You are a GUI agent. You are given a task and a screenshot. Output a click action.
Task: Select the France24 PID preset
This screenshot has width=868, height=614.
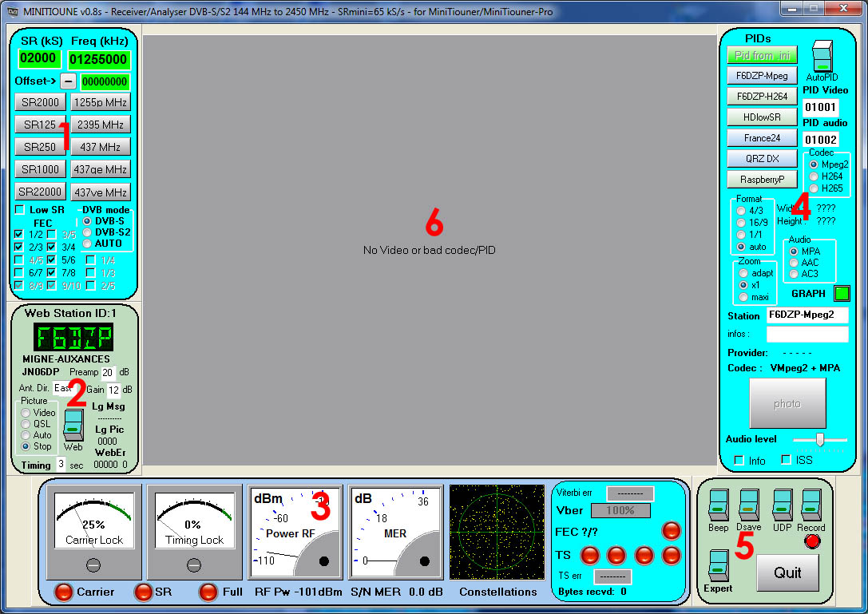[762, 138]
